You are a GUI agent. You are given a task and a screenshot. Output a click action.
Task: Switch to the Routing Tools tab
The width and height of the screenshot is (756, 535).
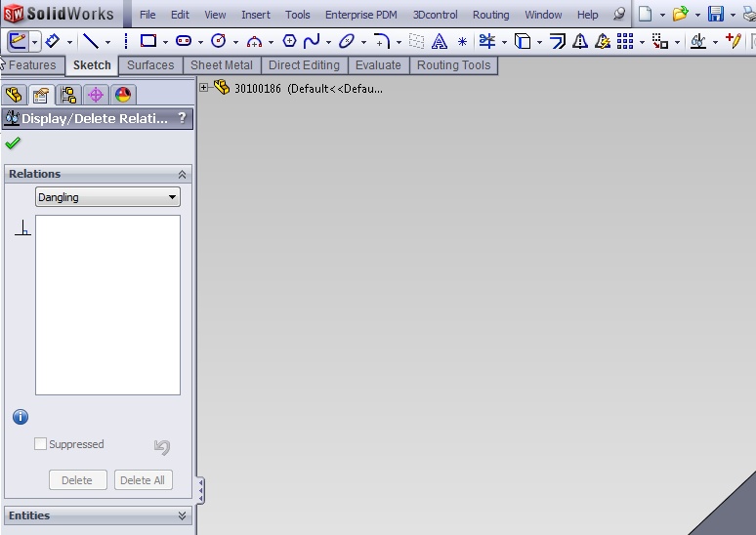point(453,65)
